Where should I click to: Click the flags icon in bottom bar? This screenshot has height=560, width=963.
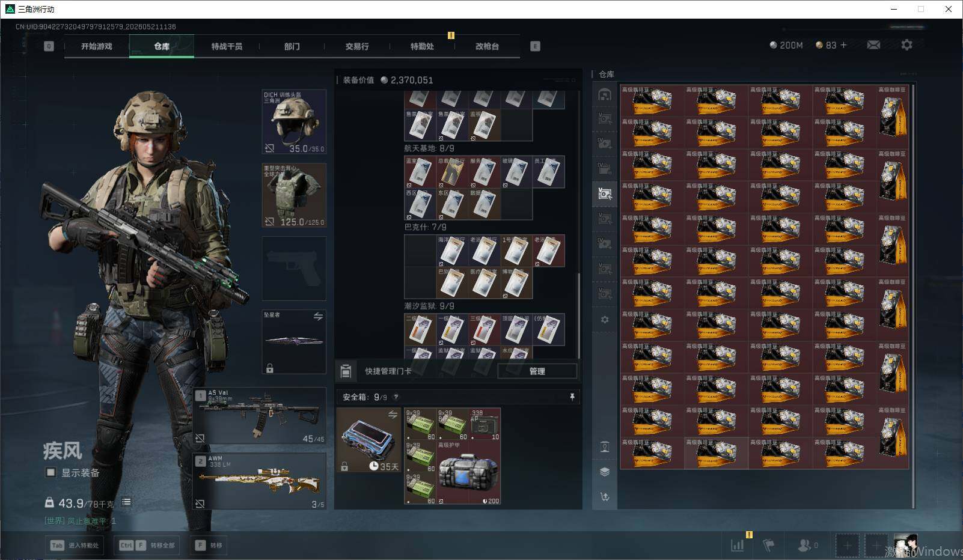(769, 545)
